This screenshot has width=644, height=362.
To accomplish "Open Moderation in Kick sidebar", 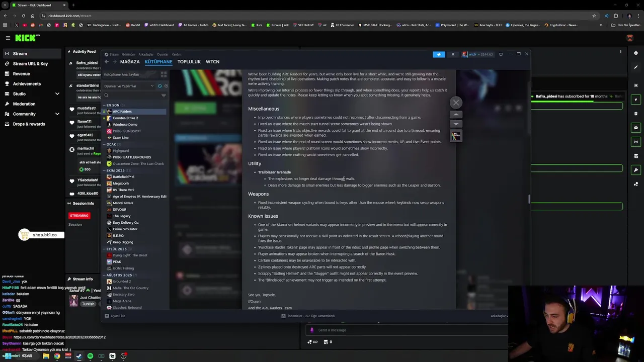I will tap(31, 104).
